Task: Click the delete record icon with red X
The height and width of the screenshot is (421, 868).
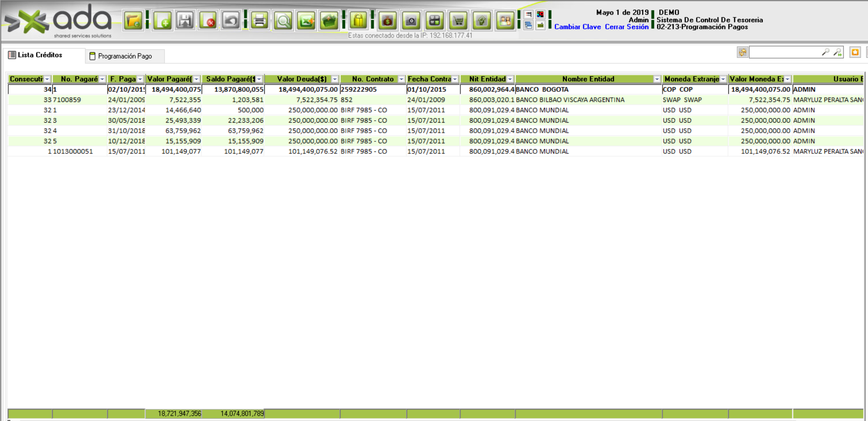Action: pos(208,21)
